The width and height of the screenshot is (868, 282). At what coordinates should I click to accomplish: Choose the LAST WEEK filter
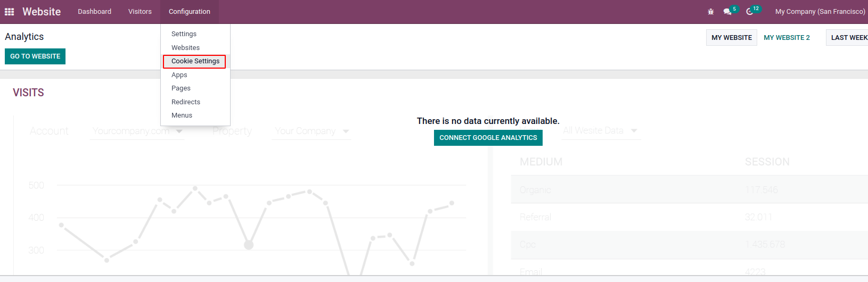pos(848,38)
